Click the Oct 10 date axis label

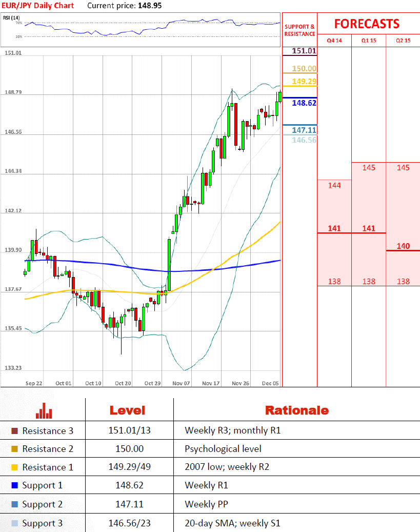pos(93,383)
